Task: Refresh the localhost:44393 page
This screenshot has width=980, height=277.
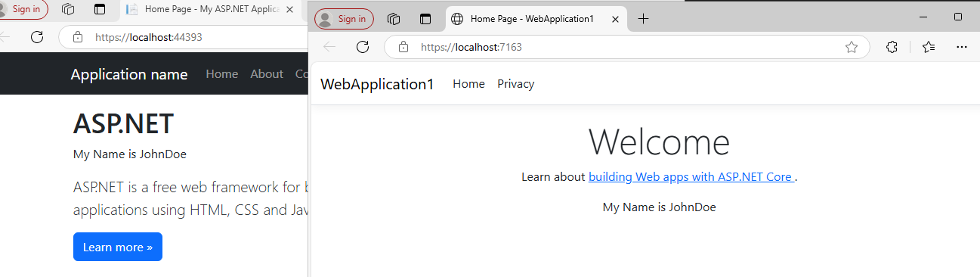Action: (37, 36)
